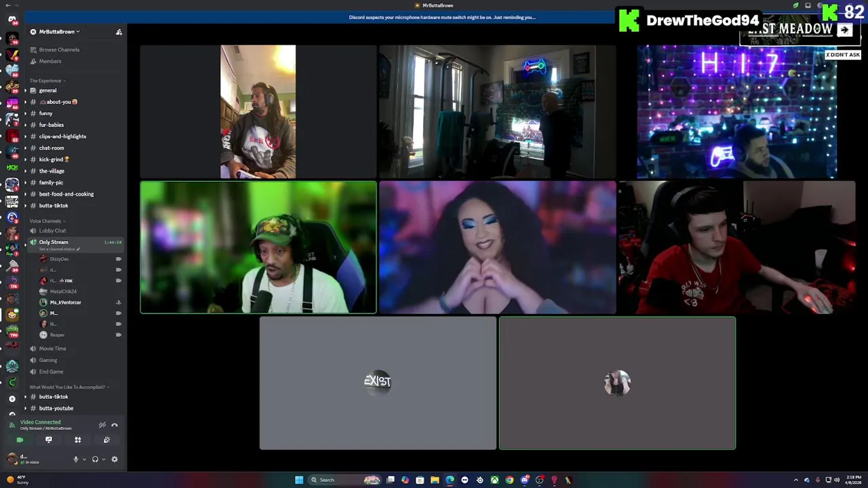Focus the woman making heart hands tile
This screenshot has width=868, height=488.
(498, 247)
